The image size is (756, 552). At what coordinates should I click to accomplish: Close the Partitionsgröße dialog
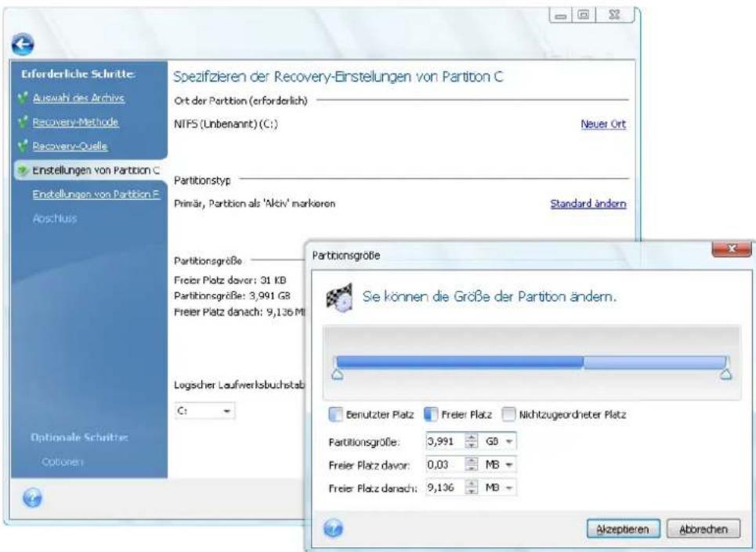click(732, 249)
